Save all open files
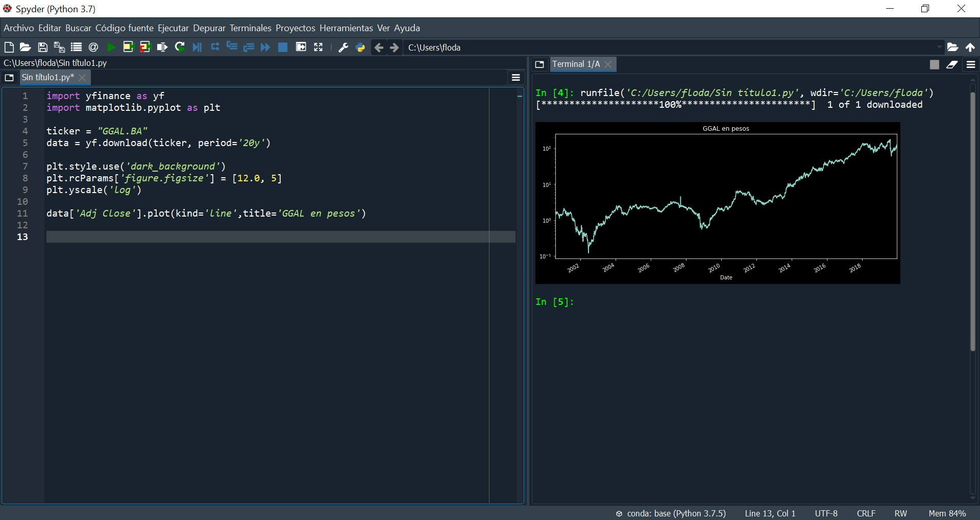 [59, 48]
